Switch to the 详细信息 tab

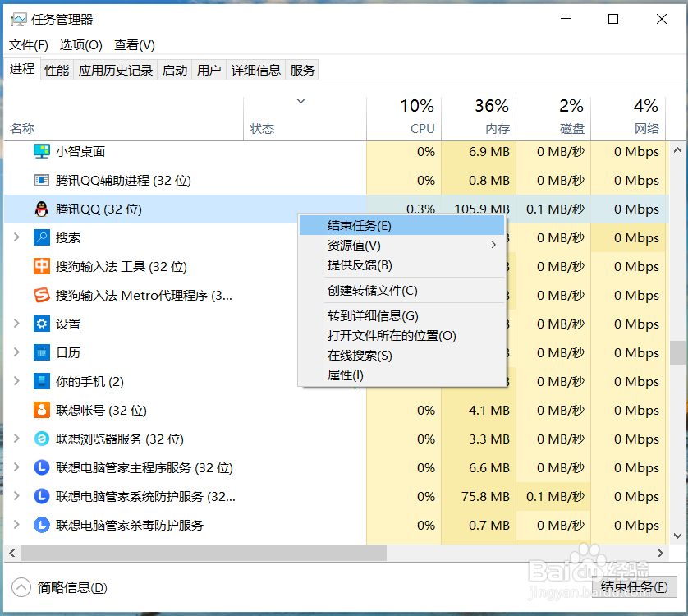[256, 71]
